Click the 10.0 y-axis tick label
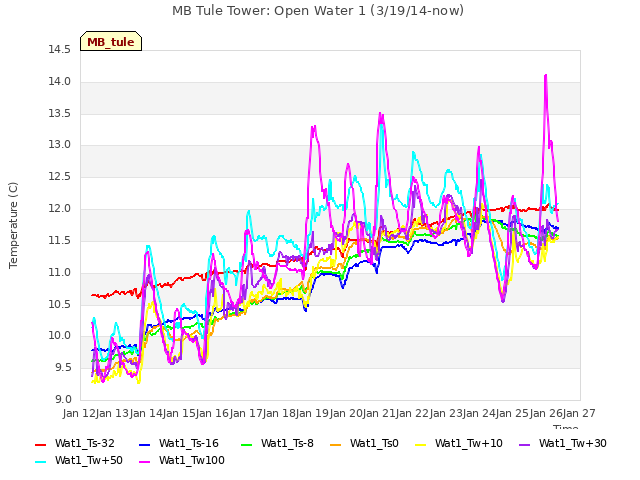 (60, 336)
